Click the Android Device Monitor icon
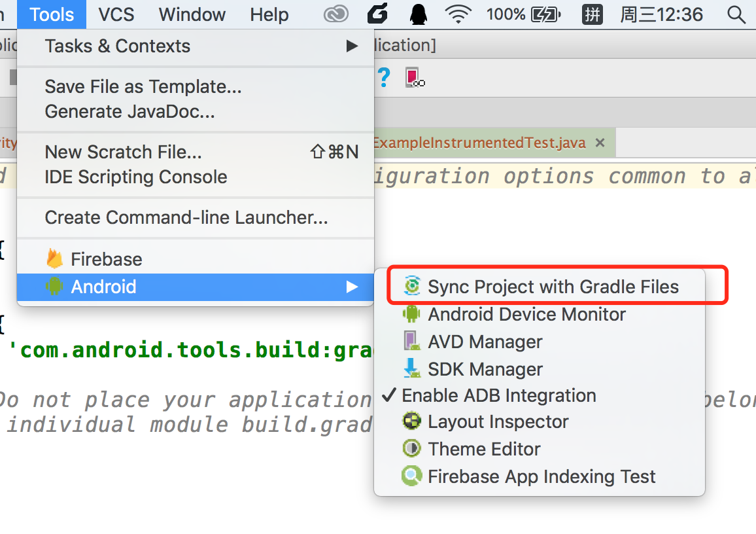Viewport: 756px width, 534px height. (411, 314)
